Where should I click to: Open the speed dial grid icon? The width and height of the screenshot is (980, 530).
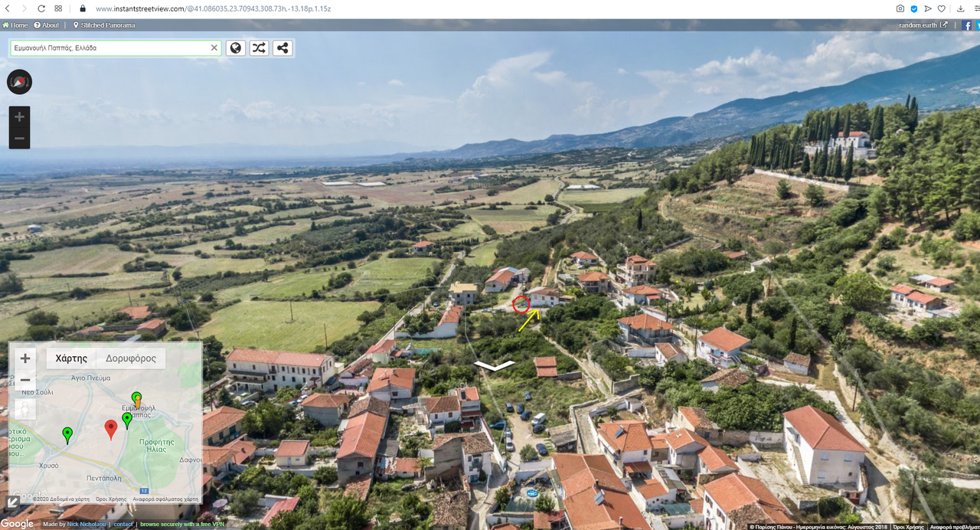click(x=59, y=8)
